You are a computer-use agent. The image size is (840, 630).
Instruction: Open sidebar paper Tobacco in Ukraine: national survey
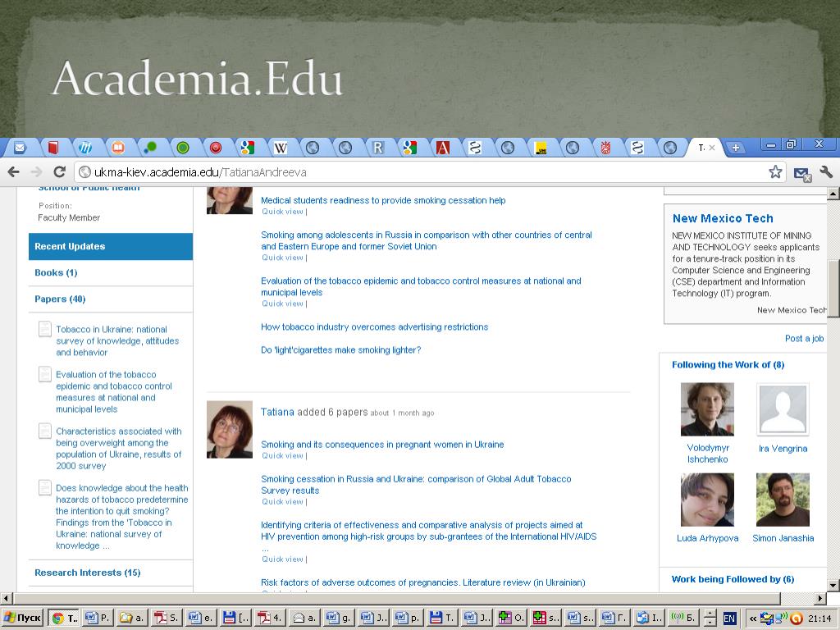point(117,340)
